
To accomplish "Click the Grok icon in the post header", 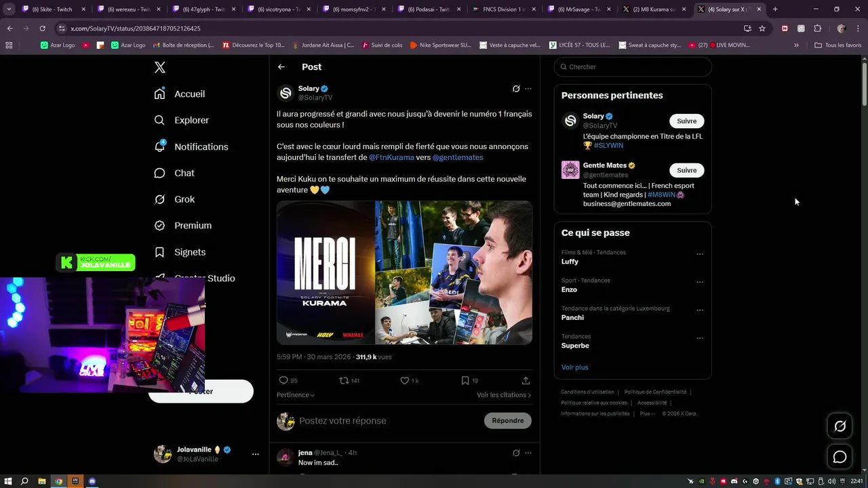I will [x=516, y=89].
